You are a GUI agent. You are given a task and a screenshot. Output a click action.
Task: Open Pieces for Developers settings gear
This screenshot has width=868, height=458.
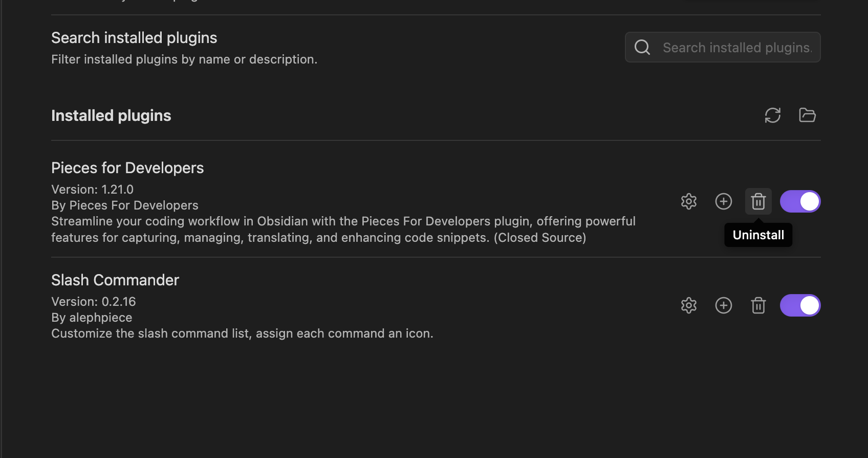pyautogui.click(x=689, y=201)
